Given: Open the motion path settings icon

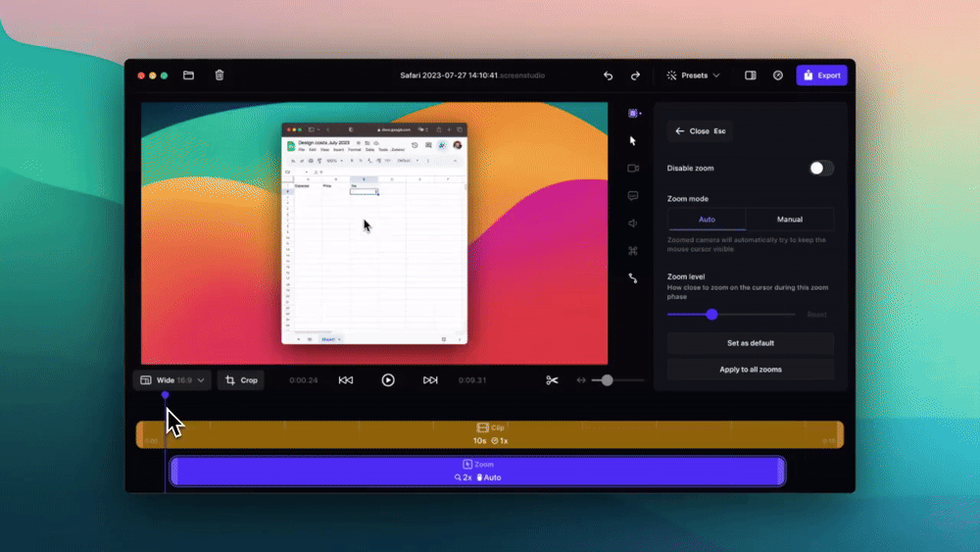Looking at the screenshot, I should 632,278.
